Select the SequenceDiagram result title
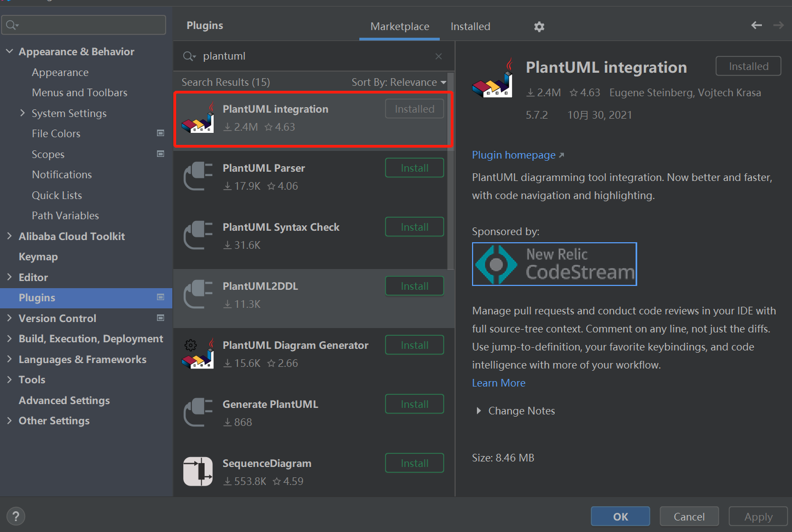This screenshot has height=532, width=792. coord(267,463)
